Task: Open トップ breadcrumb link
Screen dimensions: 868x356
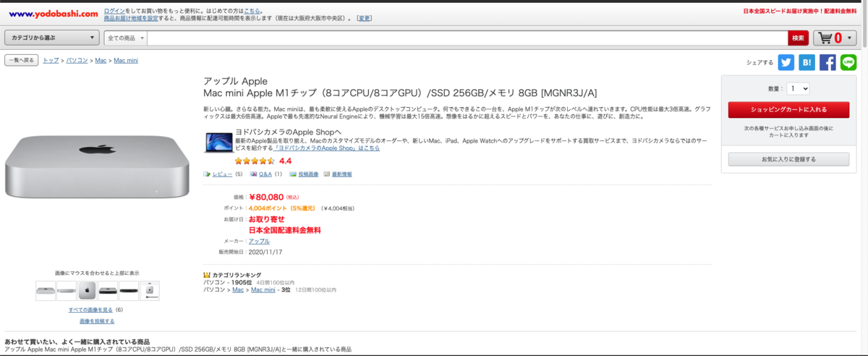Action: [x=51, y=61]
